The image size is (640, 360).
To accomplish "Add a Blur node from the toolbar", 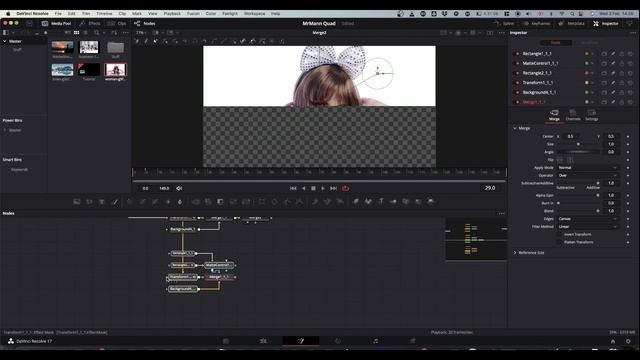I will (x=180, y=202).
